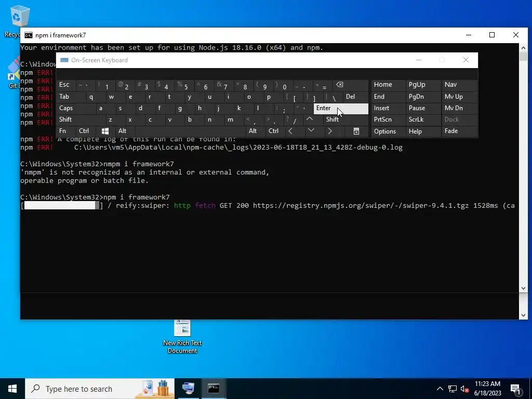Screen dimensions: 532x399
Task: Click the Enter key on keyboard
Action: [341, 108]
